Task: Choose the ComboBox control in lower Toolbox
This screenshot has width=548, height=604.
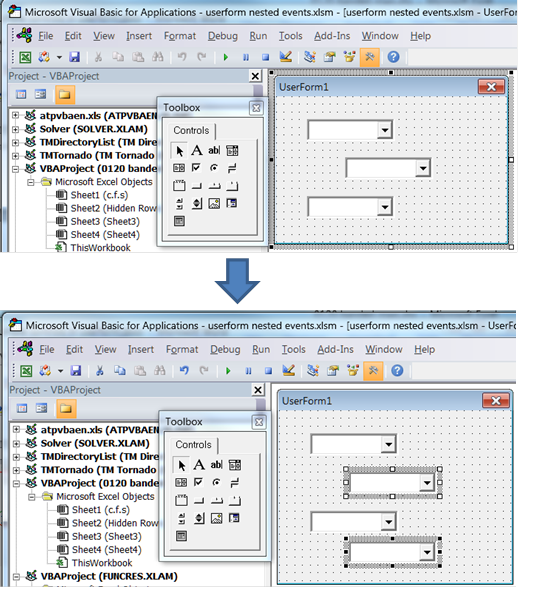Action: 235,465
